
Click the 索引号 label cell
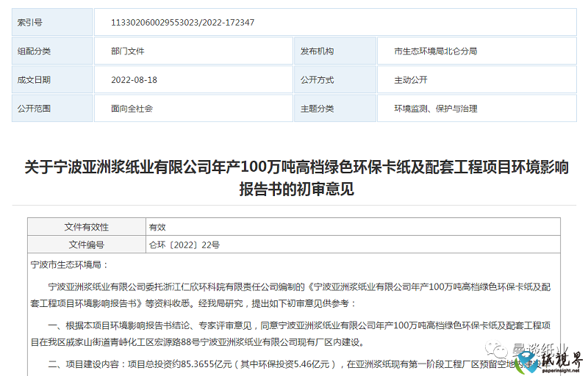52,23
